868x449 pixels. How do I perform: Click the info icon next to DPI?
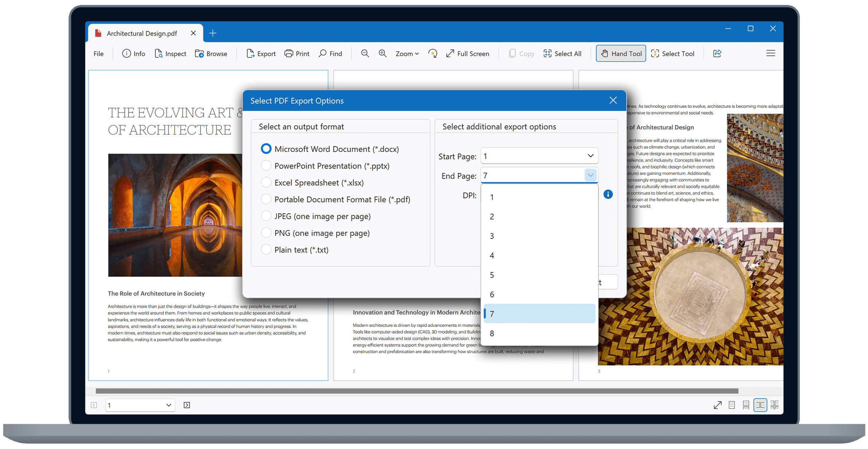pos(608,194)
